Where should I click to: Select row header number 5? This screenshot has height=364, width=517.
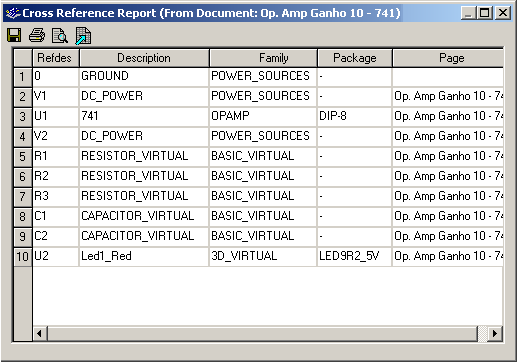23,157
